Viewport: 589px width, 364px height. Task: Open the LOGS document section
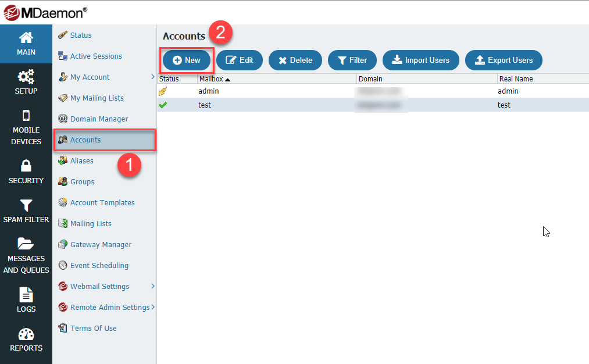pos(26,300)
